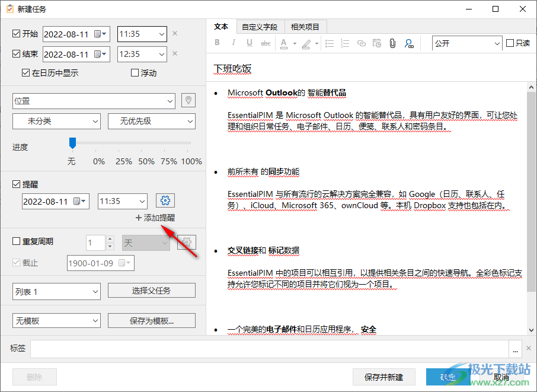Toggle the 提醒 reminder checkbox
Image resolution: width=537 pixels, height=392 pixels.
tap(16, 184)
